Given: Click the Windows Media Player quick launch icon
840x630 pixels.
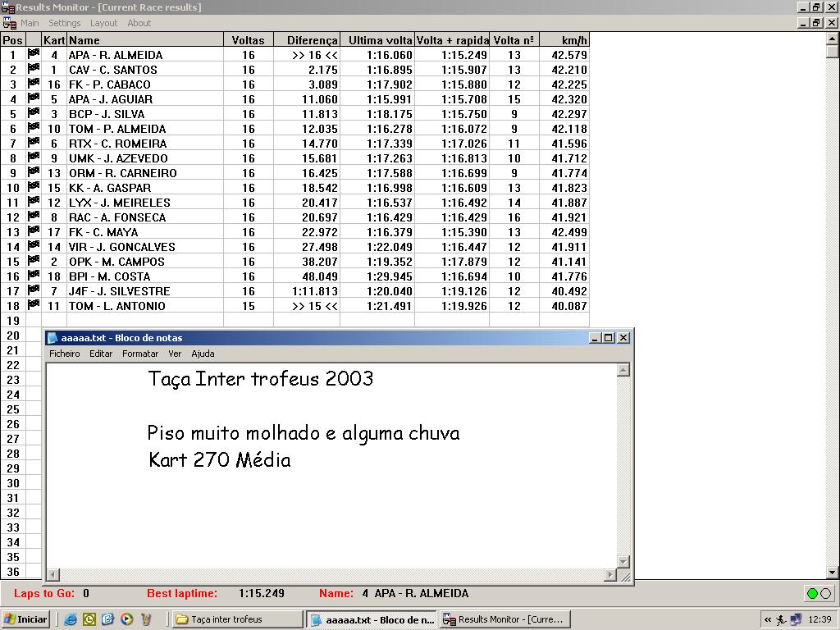Looking at the screenshot, I should click(x=126, y=619).
